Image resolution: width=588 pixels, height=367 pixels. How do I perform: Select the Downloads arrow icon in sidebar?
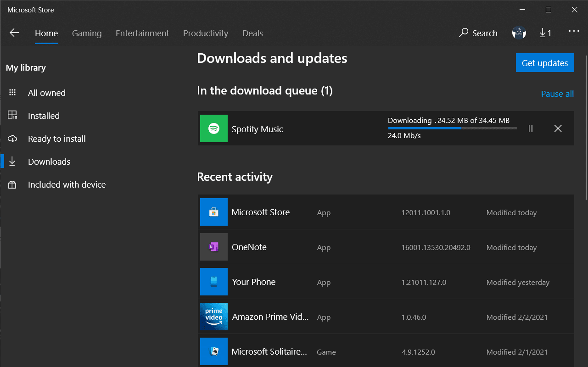pos(12,161)
